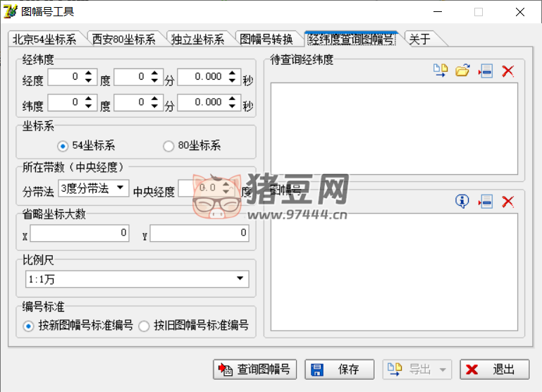
Task: Click the red X in 待查询经纬度 panel
Action: tap(507, 71)
